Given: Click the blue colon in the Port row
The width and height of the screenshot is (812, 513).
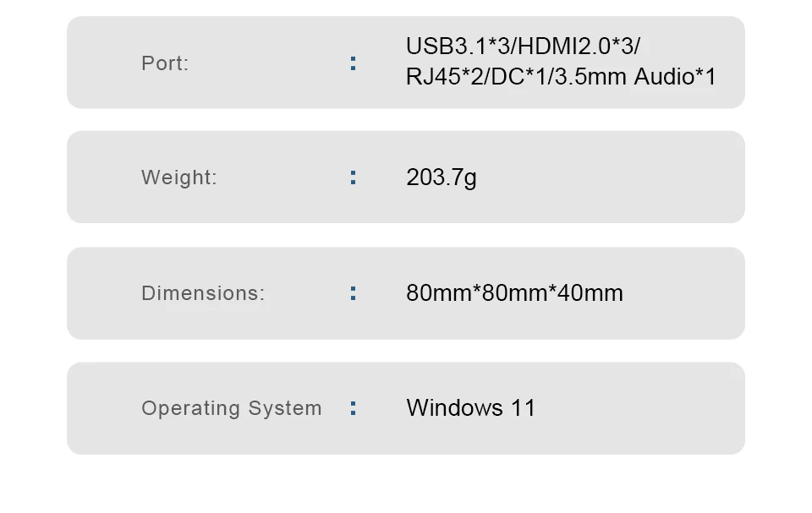Looking at the screenshot, I should (x=354, y=63).
